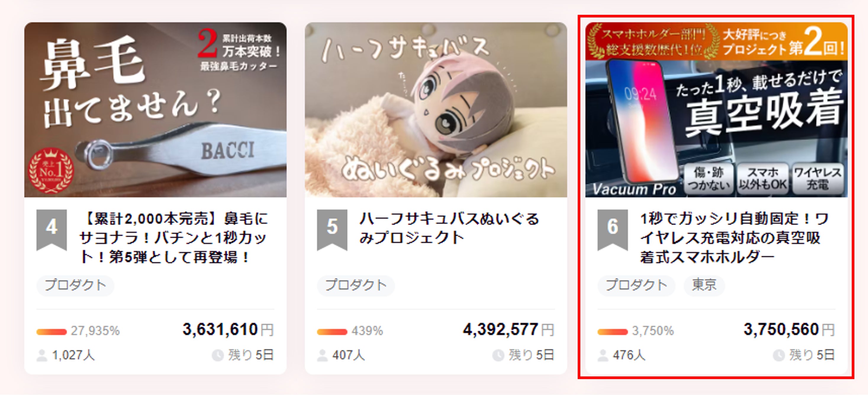Select the 東京 tag on card 6
Screen dimensions: 868x395
click(x=704, y=286)
